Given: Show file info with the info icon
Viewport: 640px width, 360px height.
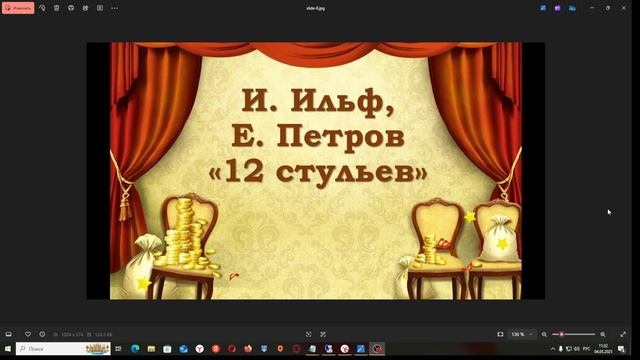Looking at the screenshot, I should (42, 334).
